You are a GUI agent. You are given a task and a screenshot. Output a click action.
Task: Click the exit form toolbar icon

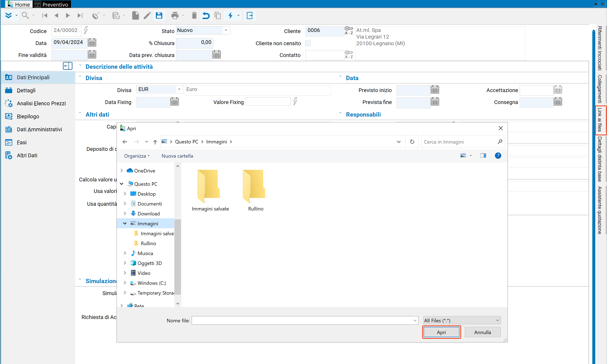[x=250, y=15]
